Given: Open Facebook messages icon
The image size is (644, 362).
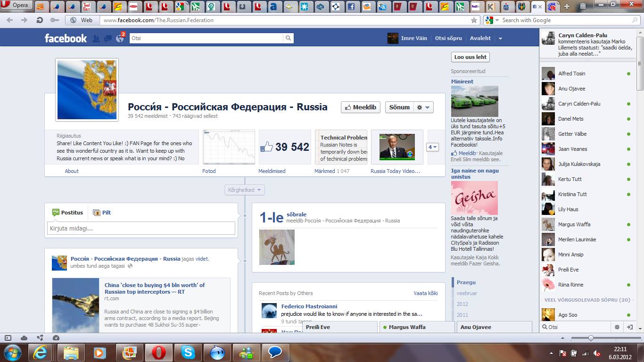Looking at the screenshot, I should pos(108,39).
